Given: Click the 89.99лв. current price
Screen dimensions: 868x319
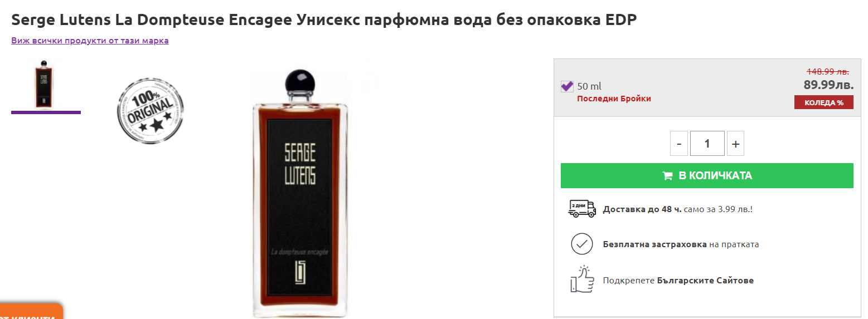Looking at the screenshot, I should point(828,85).
